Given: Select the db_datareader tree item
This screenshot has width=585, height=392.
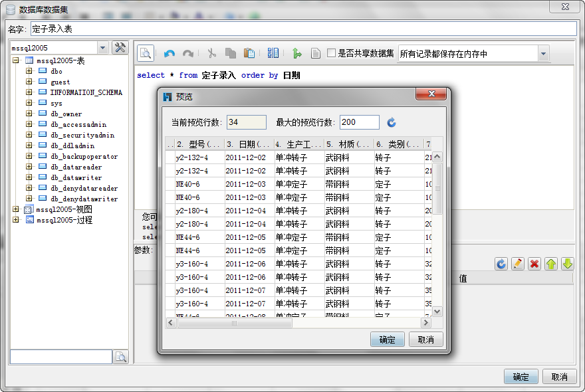Looking at the screenshot, I should coord(76,167).
